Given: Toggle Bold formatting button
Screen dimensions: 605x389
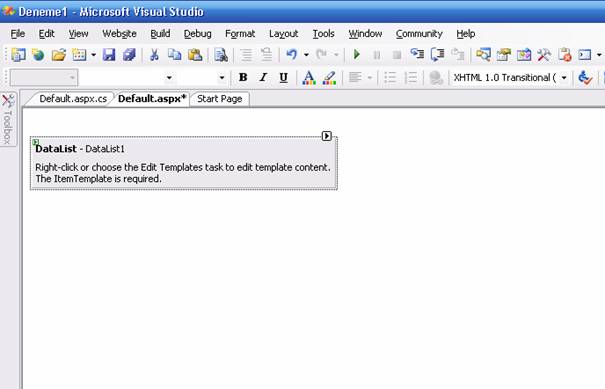Looking at the screenshot, I should coord(243,78).
